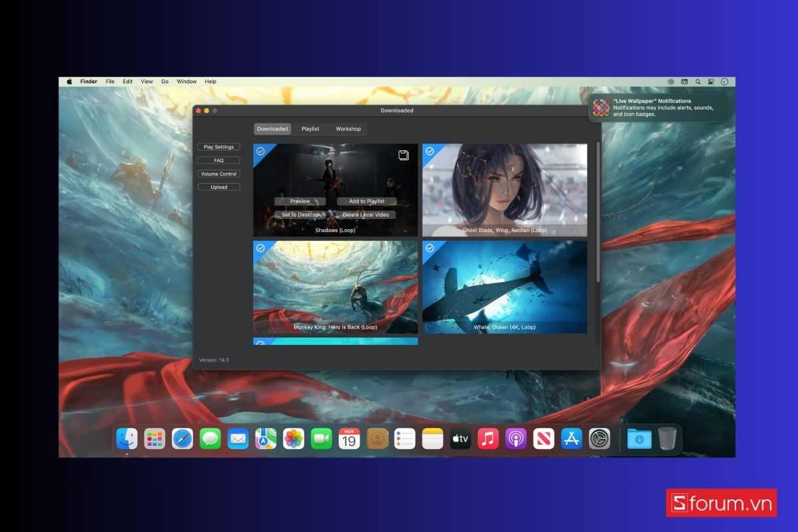Open Finder from the dock
798x532 pixels.
[127, 439]
